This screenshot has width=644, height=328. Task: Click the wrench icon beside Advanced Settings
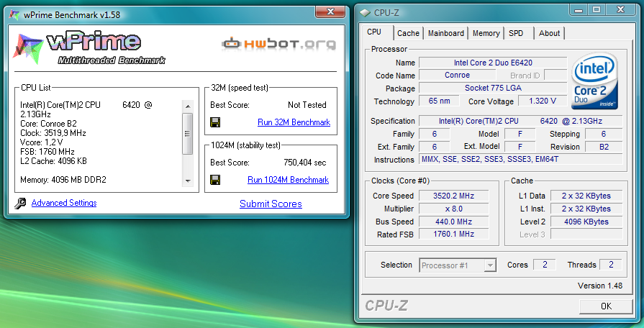[x=20, y=204]
